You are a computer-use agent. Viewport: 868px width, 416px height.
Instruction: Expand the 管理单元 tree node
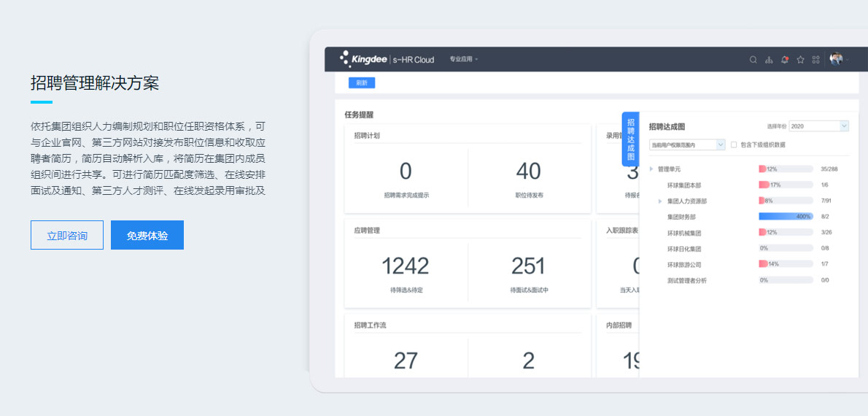[651, 169]
